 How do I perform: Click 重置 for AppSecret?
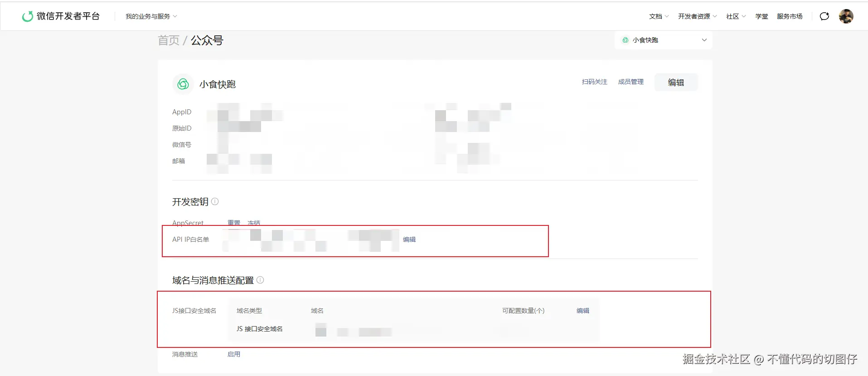pyautogui.click(x=234, y=223)
